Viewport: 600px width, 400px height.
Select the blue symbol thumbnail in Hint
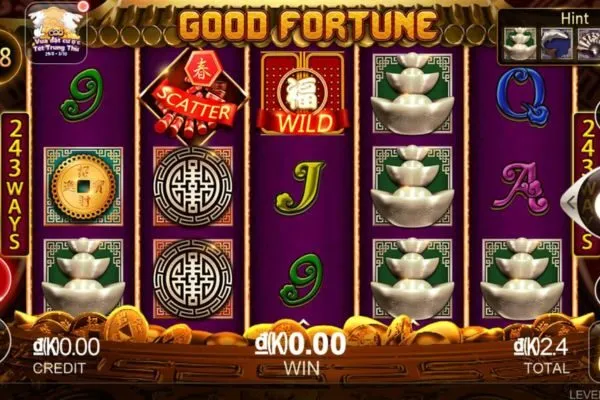coord(557,44)
